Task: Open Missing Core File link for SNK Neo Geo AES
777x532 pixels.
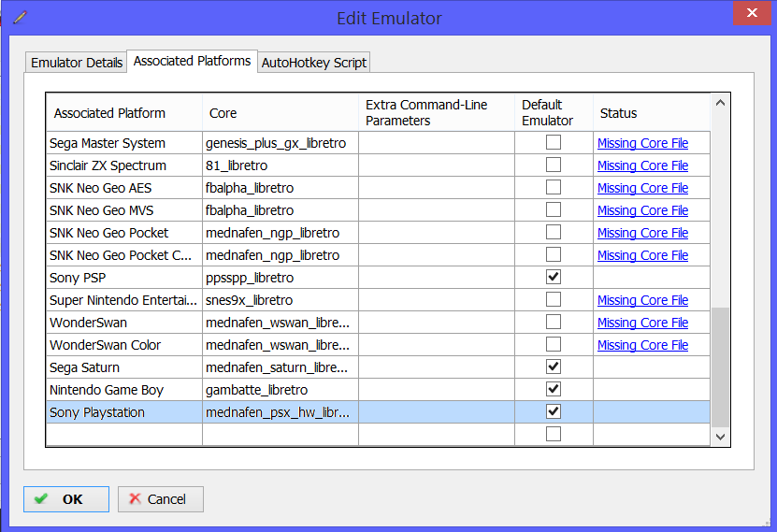Action: click(x=642, y=188)
